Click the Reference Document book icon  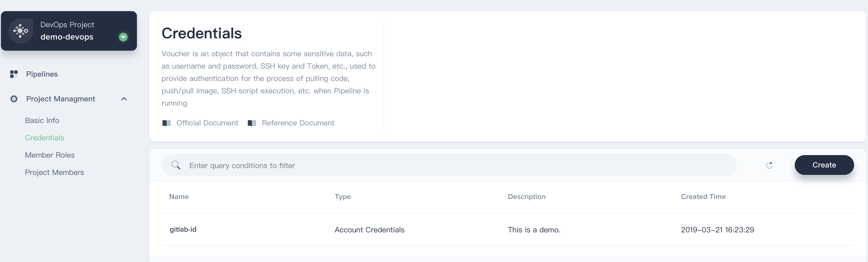252,123
